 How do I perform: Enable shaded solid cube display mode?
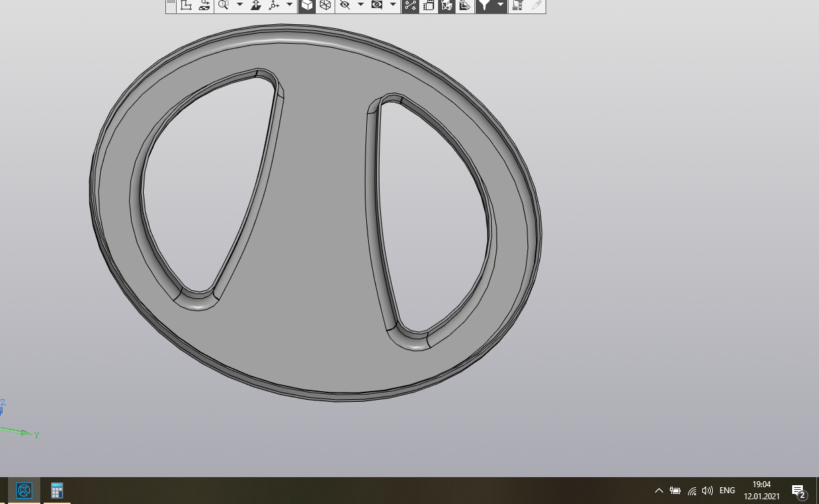[307, 5]
